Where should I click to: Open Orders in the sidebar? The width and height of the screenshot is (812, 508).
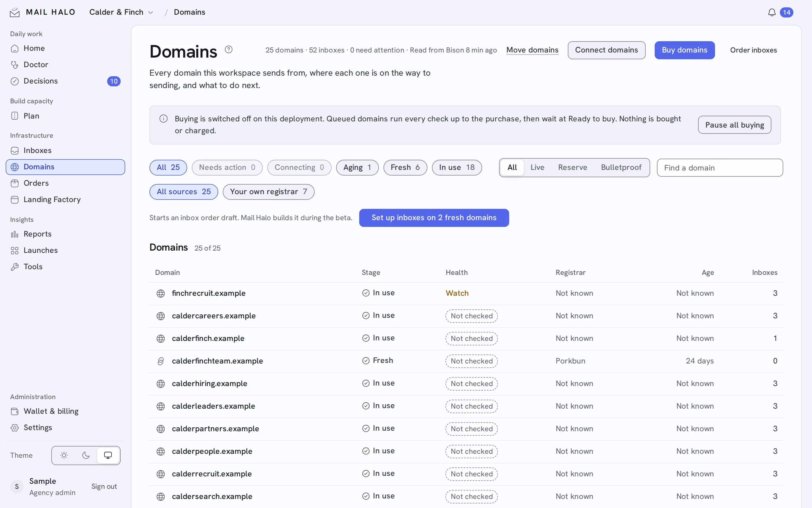pos(65,183)
